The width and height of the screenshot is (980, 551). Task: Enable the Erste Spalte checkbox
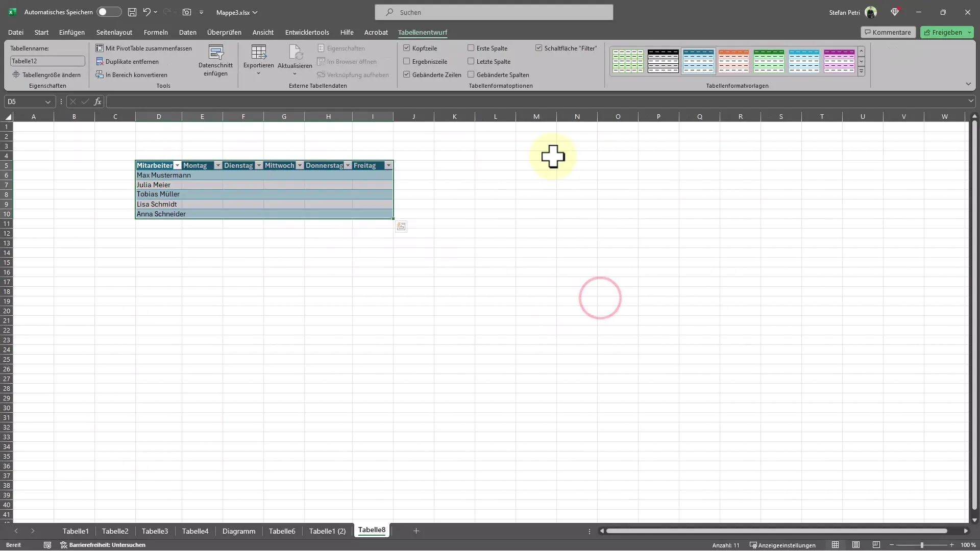pos(471,48)
